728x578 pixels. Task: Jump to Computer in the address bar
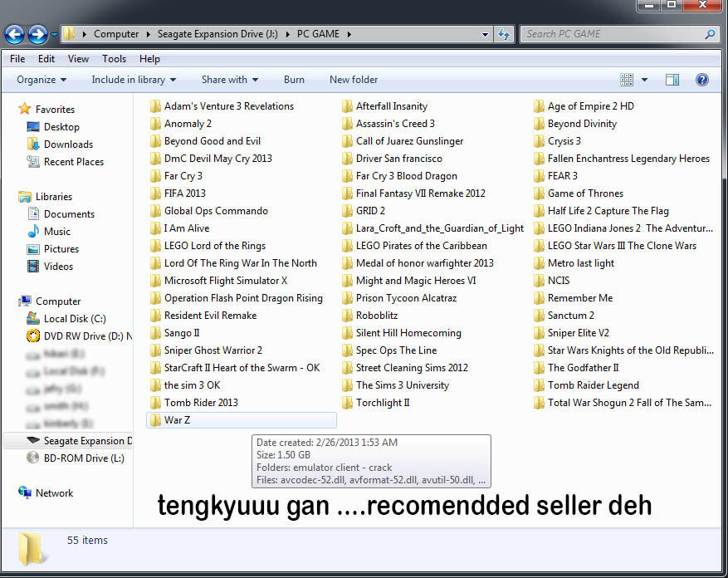[x=116, y=34]
